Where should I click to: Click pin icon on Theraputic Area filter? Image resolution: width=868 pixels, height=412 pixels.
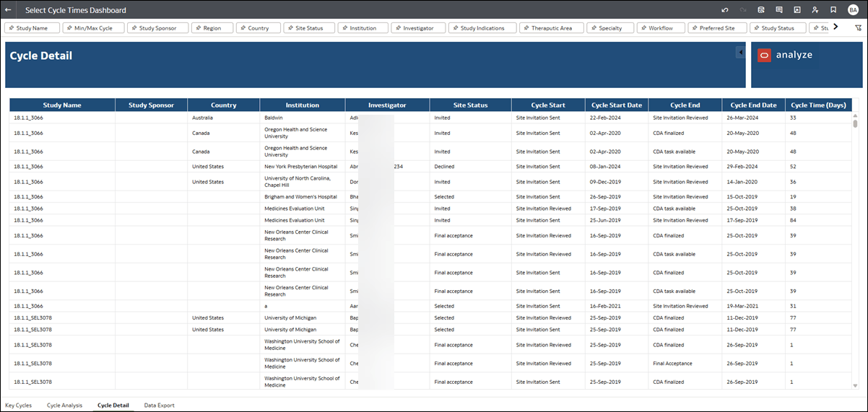525,28
